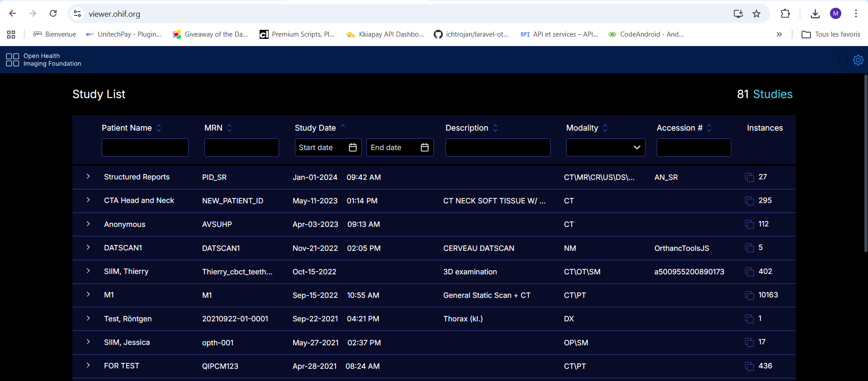The height and width of the screenshot is (381, 868).
Task: Open browser downloads icon
Action: [815, 14]
